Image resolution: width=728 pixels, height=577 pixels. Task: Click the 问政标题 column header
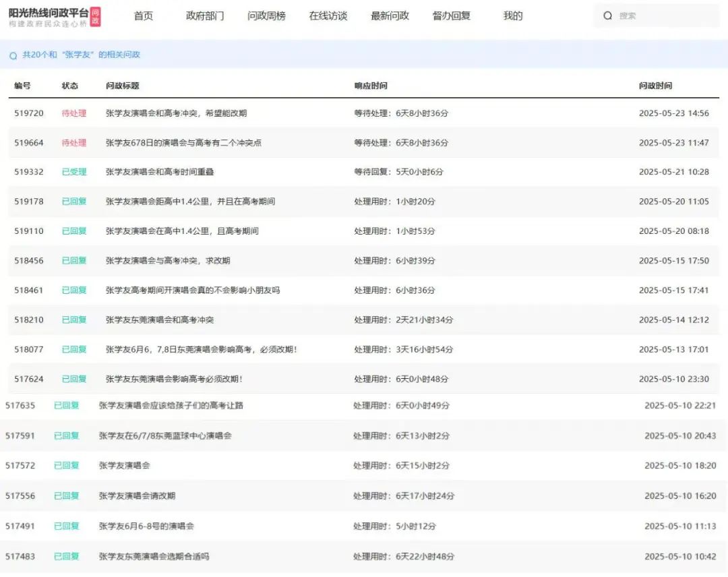coord(122,86)
